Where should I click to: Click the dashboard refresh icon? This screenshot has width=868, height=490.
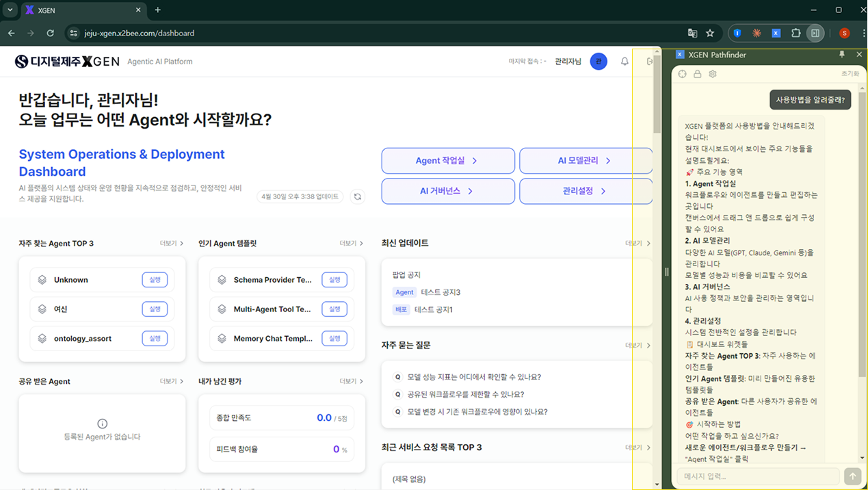357,196
